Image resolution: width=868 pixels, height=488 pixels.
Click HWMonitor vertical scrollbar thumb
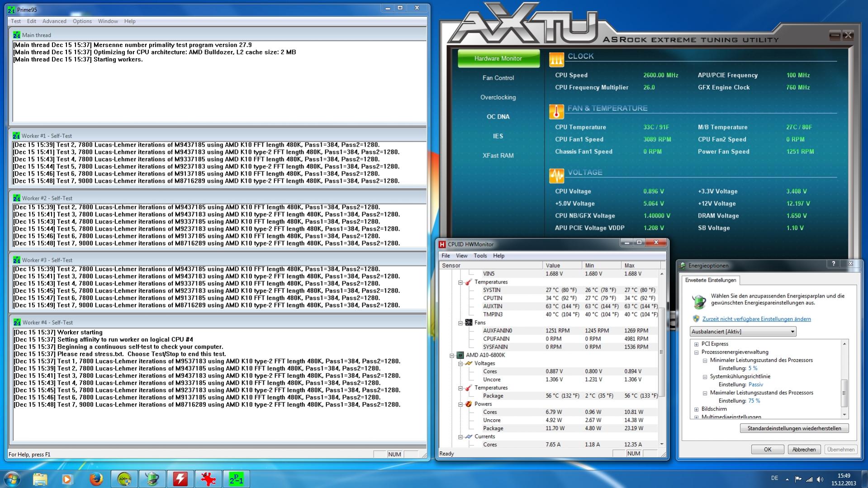tap(661, 352)
